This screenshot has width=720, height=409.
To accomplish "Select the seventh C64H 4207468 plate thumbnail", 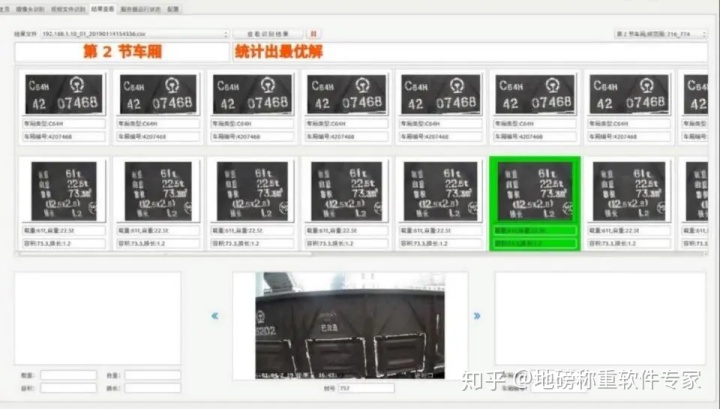I will click(x=629, y=94).
